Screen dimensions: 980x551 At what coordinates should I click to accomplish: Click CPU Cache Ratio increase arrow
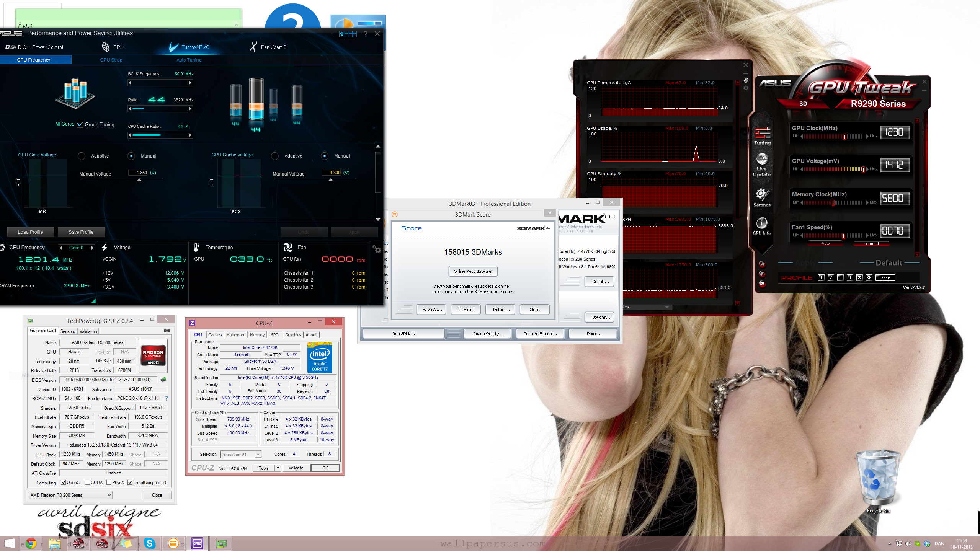tap(190, 135)
